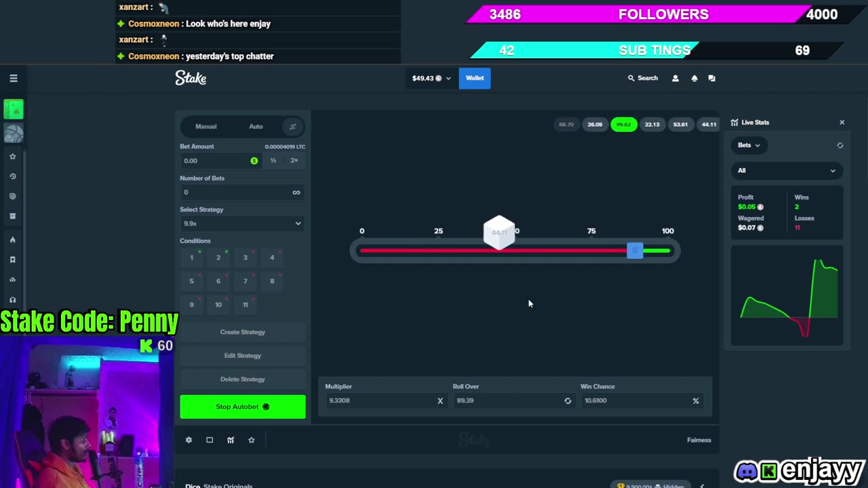
Task: Open the Casino card icon in the sidebar
Action: point(14,109)
